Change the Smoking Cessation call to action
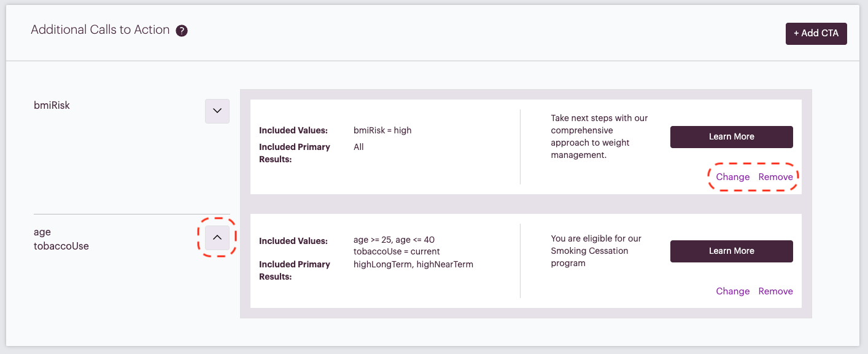The width and height of the screenshot is (868, 354). pos(732,291)
